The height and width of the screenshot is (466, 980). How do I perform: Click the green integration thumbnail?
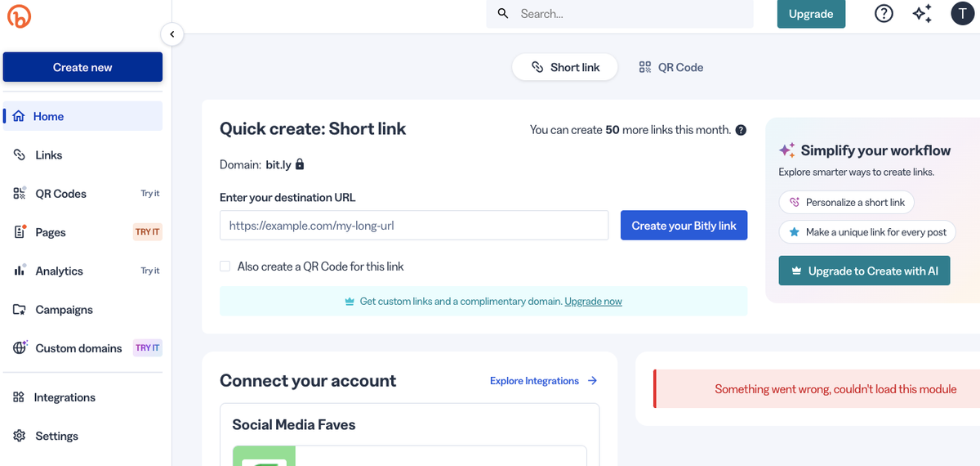(264, 456)
